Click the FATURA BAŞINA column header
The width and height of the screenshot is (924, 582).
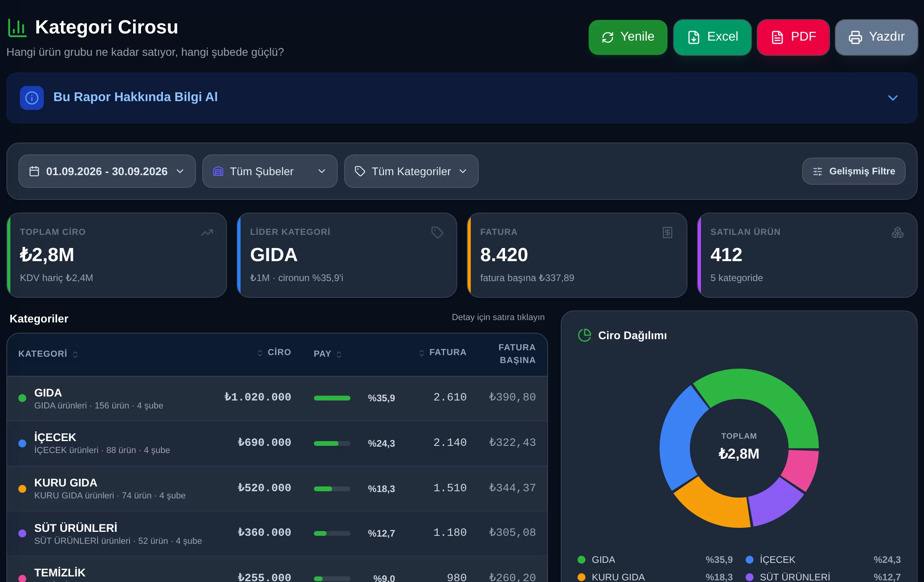point(517,354)
